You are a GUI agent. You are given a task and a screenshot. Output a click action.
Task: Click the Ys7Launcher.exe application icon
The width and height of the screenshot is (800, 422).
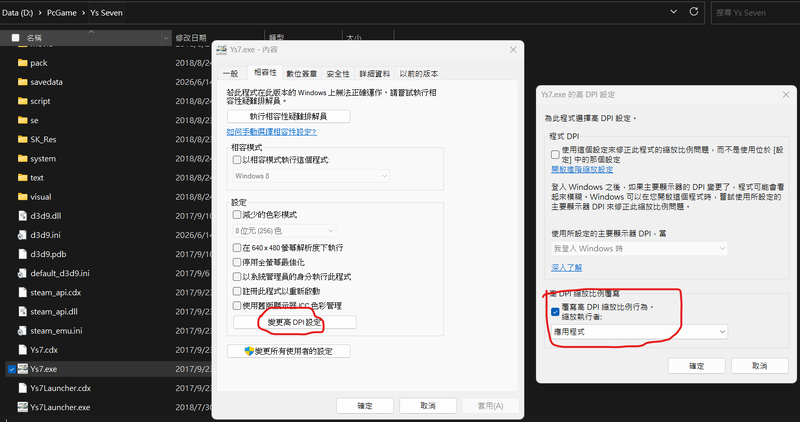point(22,407)
